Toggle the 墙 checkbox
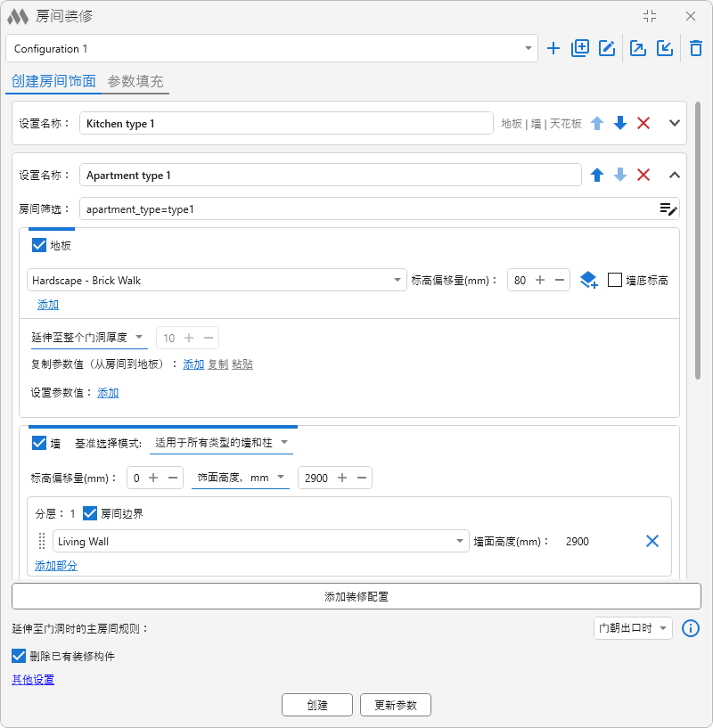Screen dimensions: 713x728 pyautogui.click(x=39, y=443)
